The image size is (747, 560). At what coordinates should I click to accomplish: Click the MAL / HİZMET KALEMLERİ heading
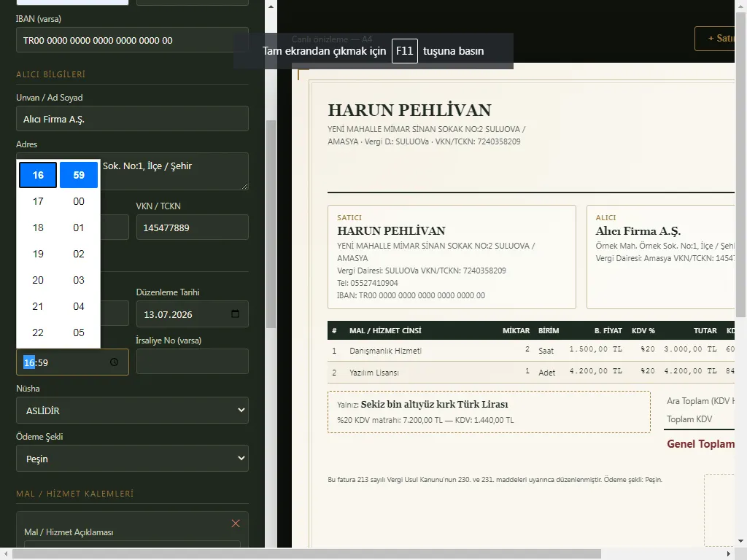[x=75, y=494]
